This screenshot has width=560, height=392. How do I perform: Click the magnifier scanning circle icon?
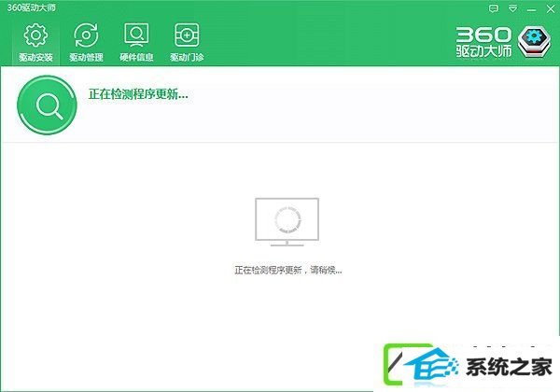(x=47, y=105)
